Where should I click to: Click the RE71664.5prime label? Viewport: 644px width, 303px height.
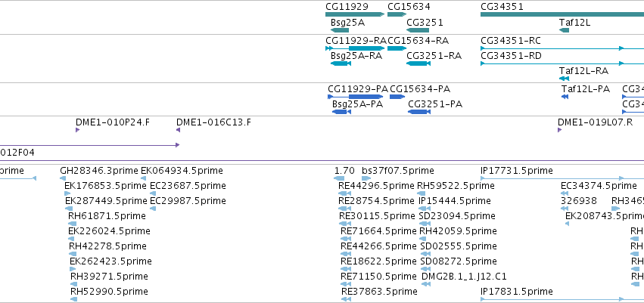point(378,230)
